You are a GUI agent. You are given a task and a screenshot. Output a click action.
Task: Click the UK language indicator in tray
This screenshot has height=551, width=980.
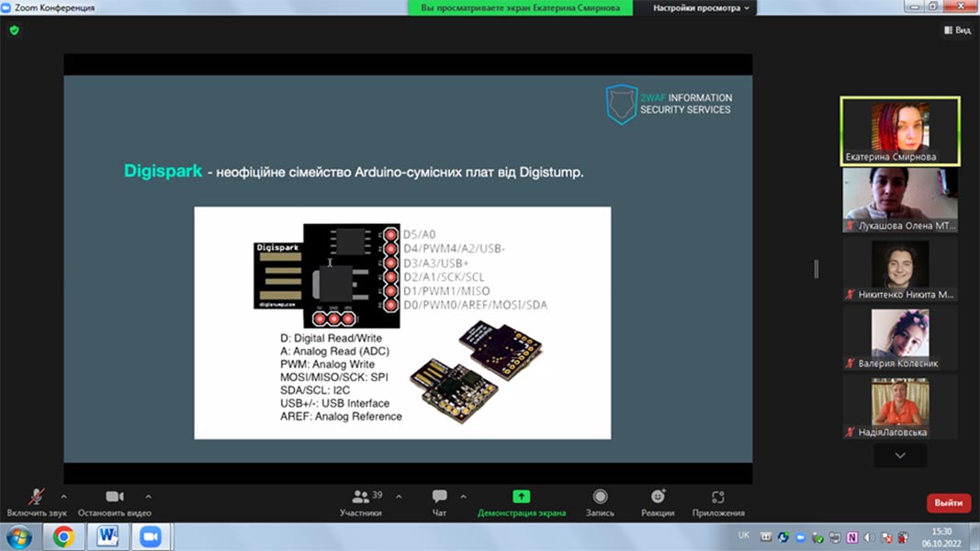pyautogui.click(x=744, y=535)
